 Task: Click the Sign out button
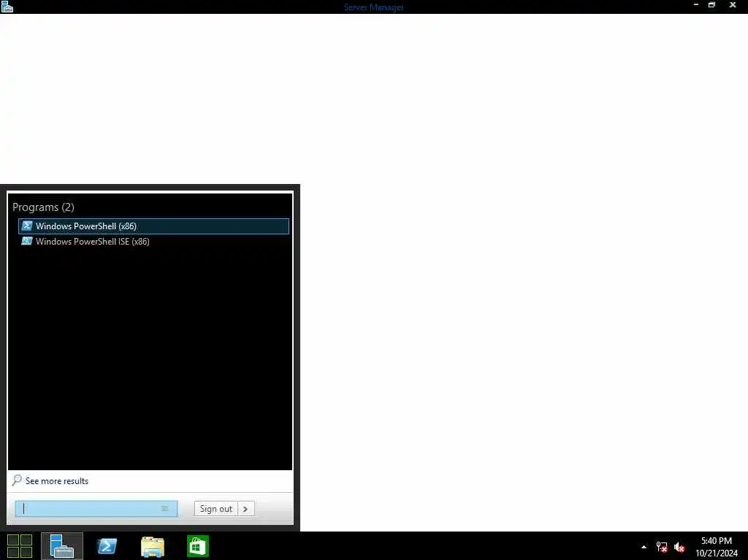(215, 509)
